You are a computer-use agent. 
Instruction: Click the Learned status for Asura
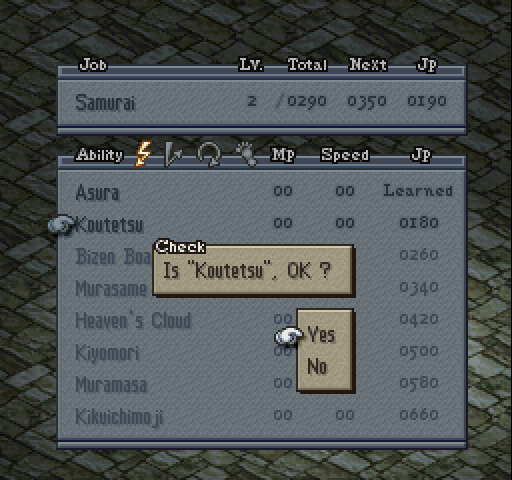pyautogui.click(x=418, y=191)
